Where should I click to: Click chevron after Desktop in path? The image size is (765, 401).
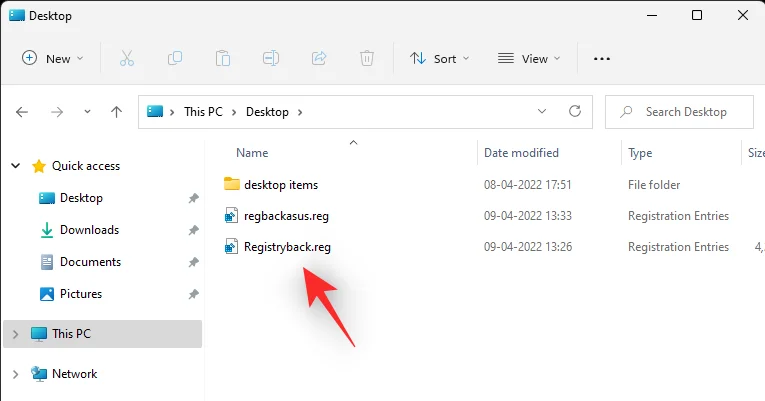(x=300, y=112)
